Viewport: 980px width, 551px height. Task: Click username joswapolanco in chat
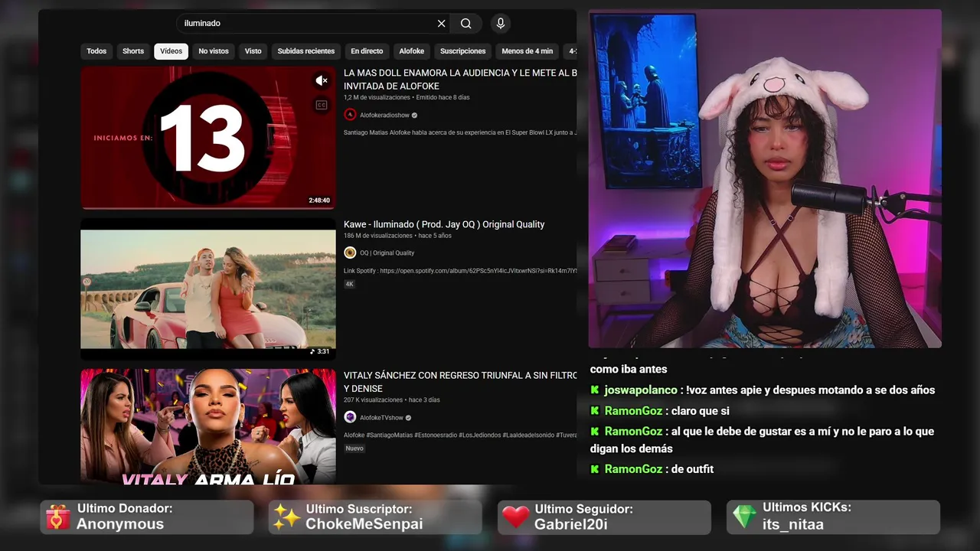641,390
